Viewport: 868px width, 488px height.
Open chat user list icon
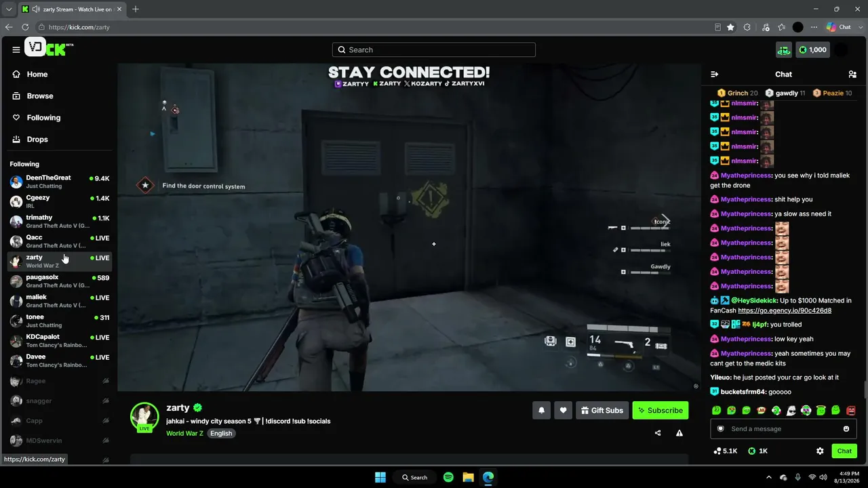[x=852, y=74]
